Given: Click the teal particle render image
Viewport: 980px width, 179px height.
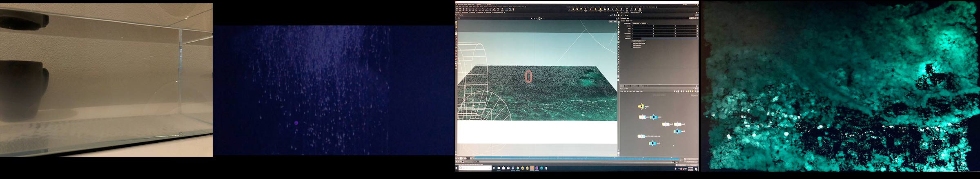Looking at the screenshot, I should pyautogui.click(x=840, y=86).
